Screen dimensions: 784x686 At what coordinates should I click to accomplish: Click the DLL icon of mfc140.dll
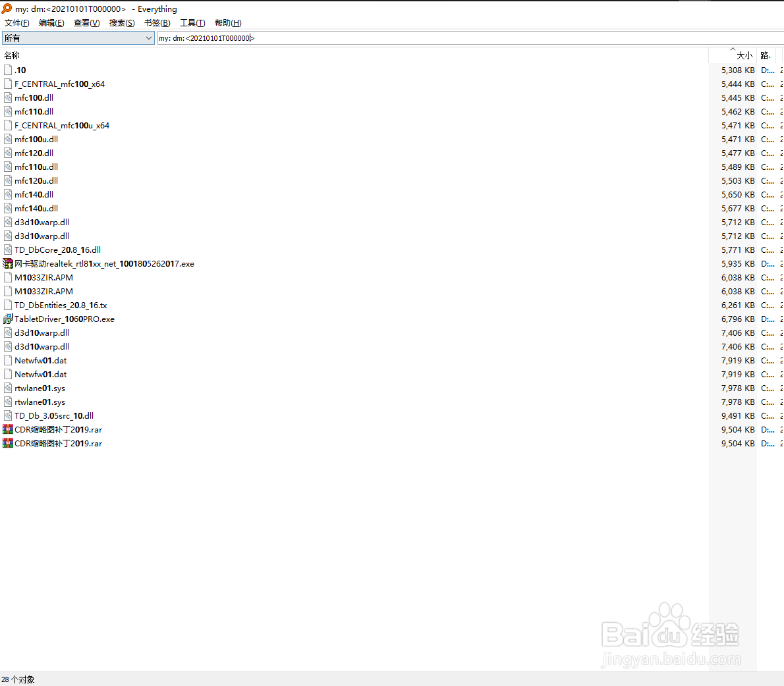click(7, 194)
